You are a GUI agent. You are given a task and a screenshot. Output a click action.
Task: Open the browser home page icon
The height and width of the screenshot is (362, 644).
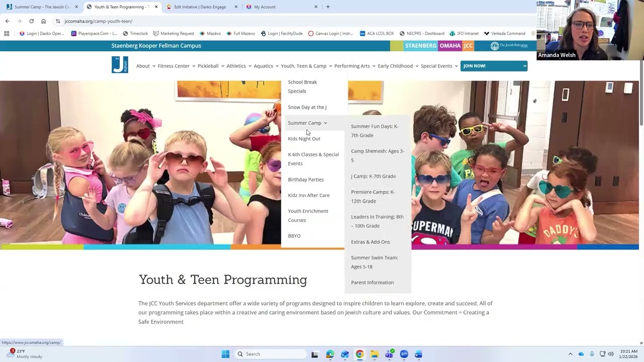43,21
